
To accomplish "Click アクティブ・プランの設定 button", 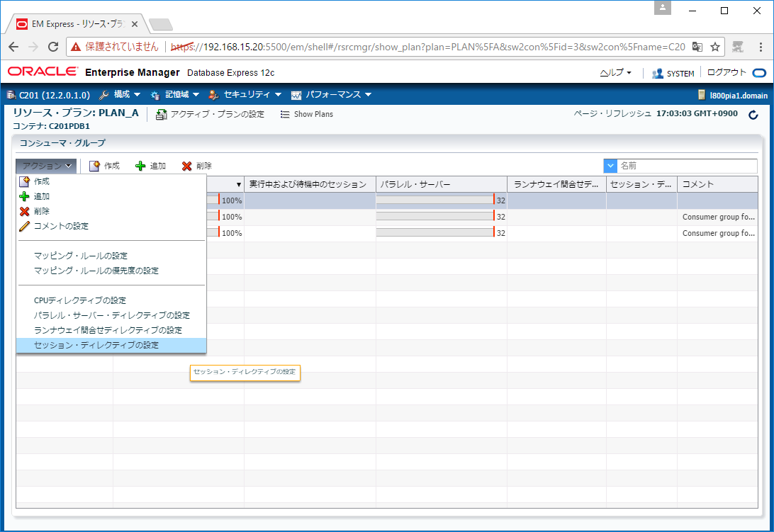I will (x=210, y=114).
